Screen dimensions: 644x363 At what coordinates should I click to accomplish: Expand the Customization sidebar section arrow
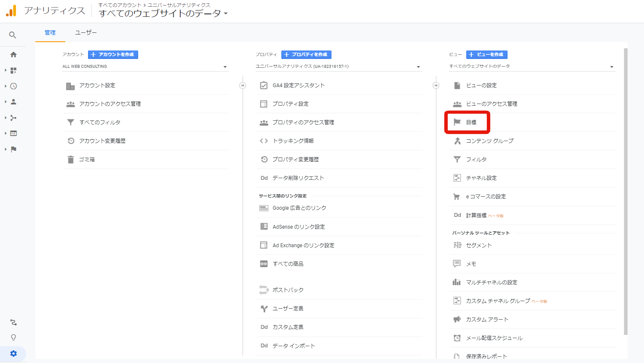tap(5, 70)
